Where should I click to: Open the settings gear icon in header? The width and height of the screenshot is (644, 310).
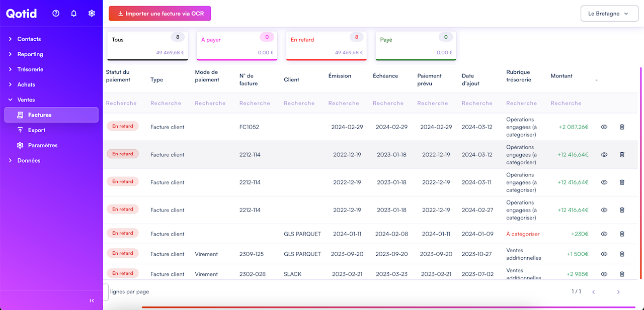pyautogui.click(x=92, y=14)
